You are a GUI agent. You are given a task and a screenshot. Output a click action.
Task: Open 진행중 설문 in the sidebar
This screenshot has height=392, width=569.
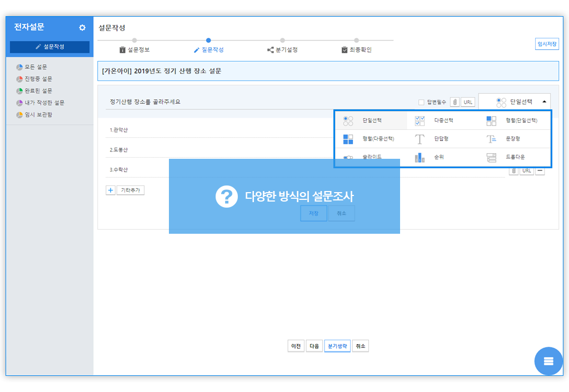pos(38,79)
